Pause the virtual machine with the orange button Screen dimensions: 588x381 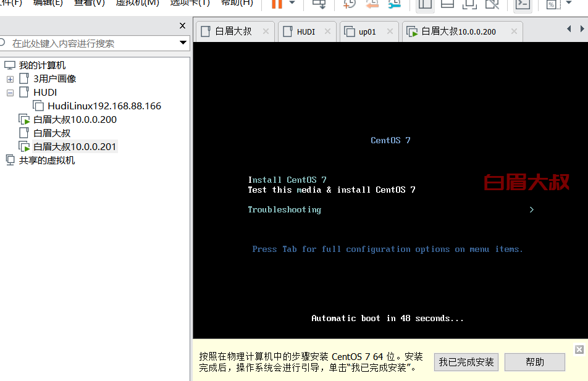(x=277, y=4)
